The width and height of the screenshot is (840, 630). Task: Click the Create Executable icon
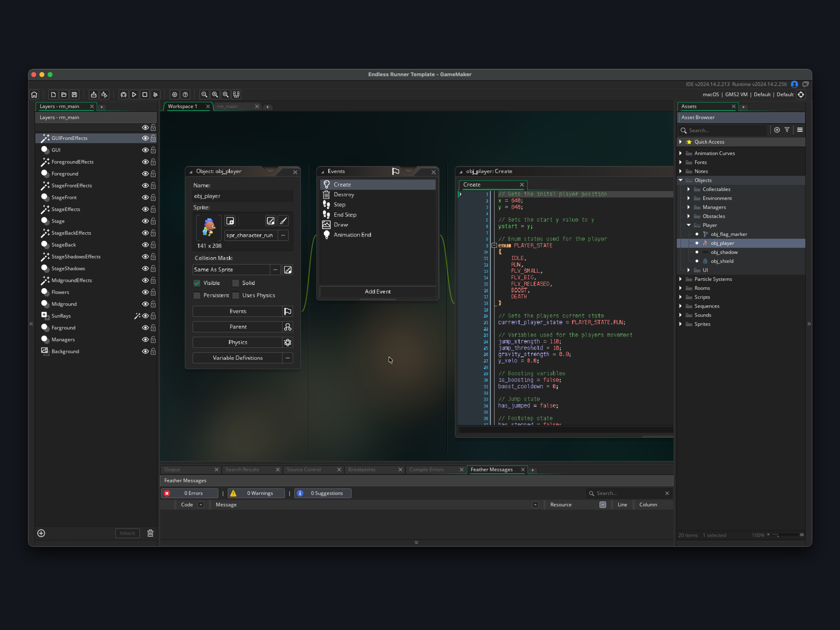tap(93, 95)
